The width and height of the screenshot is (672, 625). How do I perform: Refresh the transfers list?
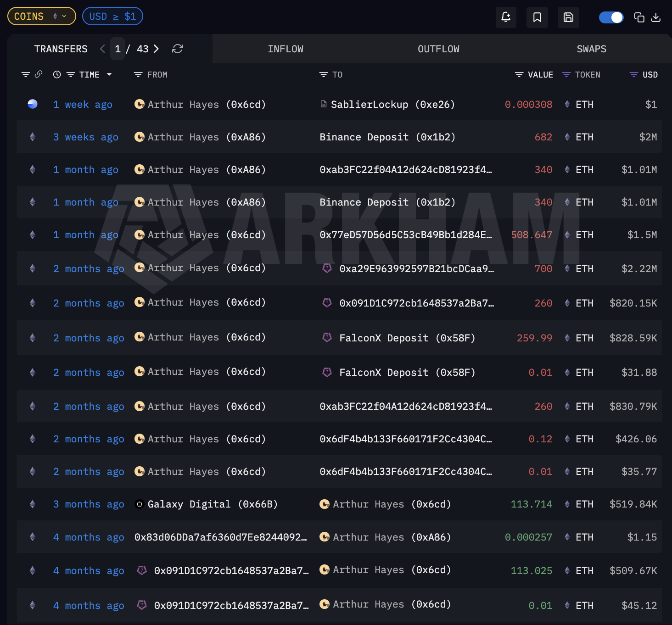(178, 49)
